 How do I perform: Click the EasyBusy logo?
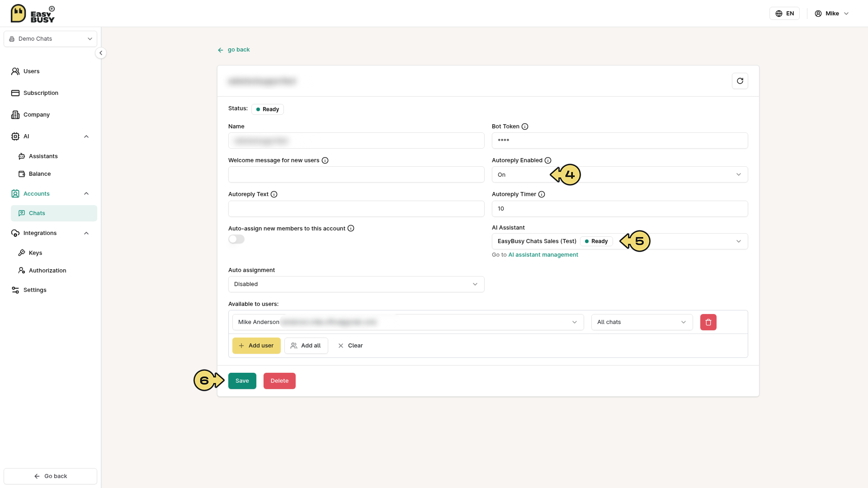(x=33, y=14)
